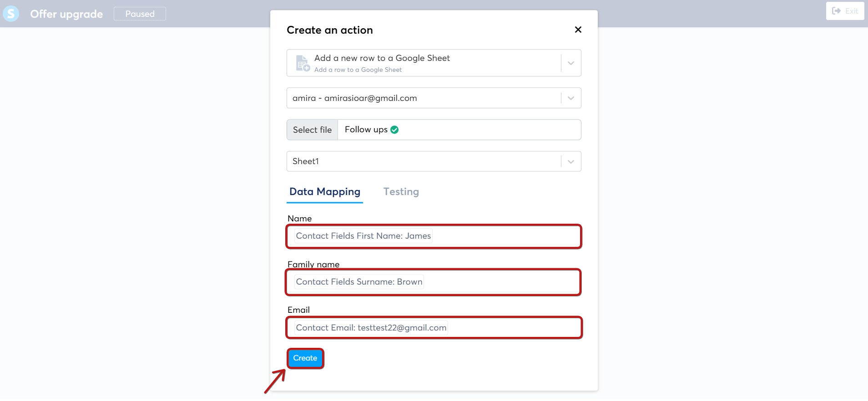Switch to the Data Mapping tab
Screen dimensions: 868x401
point(325,192)
